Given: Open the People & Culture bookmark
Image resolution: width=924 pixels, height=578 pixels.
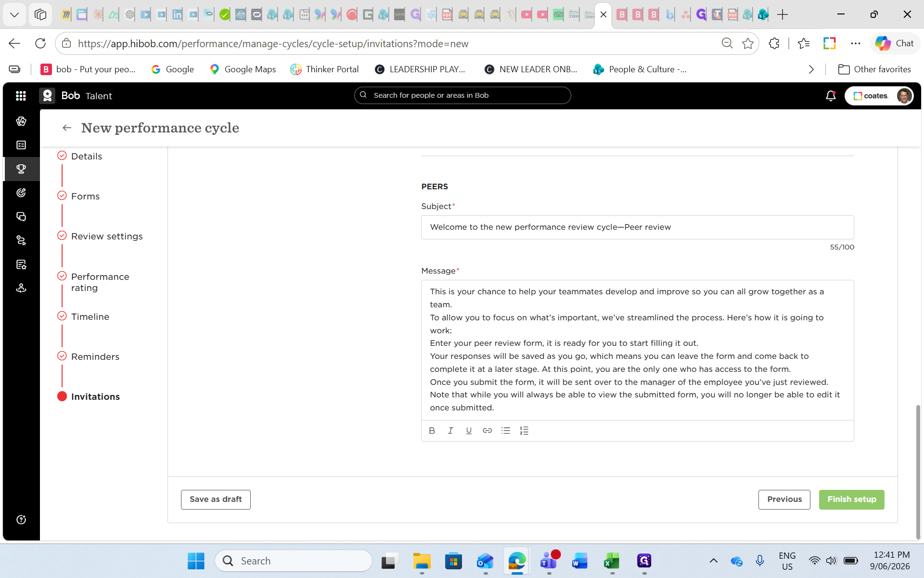Looking at the screenshot, I should (x=640, y=69).
